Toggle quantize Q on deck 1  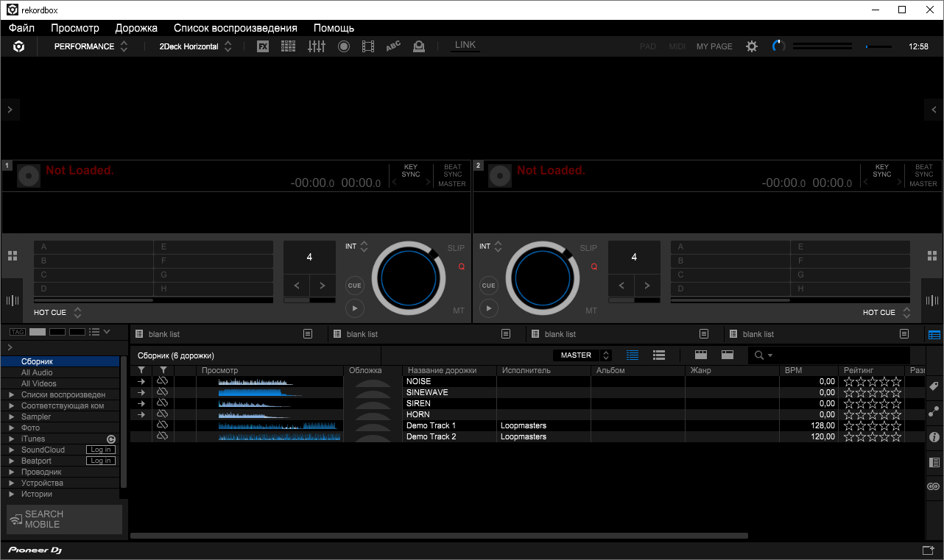point(462,266)
